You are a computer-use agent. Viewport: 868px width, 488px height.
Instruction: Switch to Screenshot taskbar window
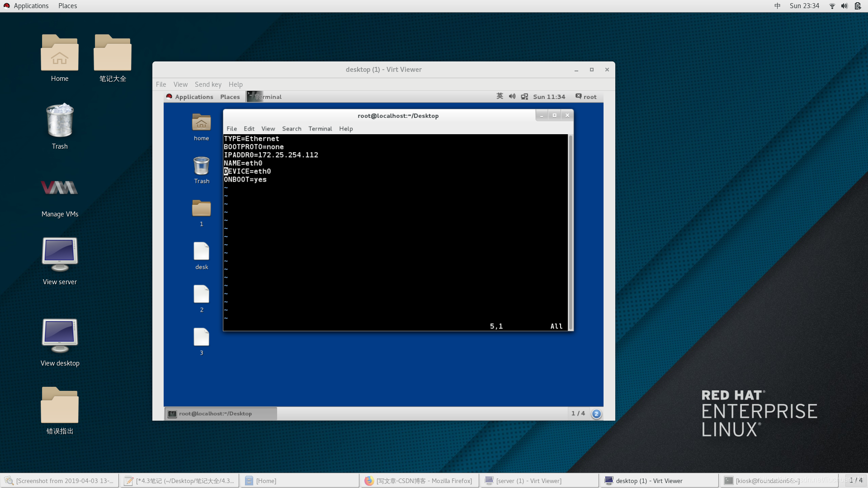click(60, 481)
